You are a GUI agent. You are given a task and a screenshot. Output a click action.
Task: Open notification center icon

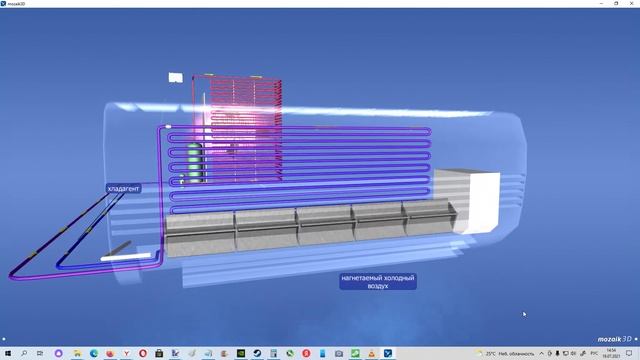pos(629,353)
